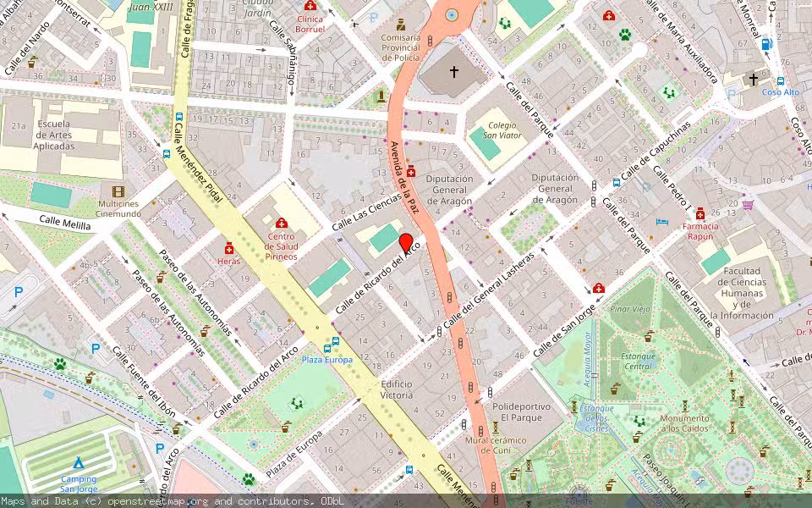Click the paw icon in the bottom-left green area
This screenshot has height=508, width=812.
(59, 364)
